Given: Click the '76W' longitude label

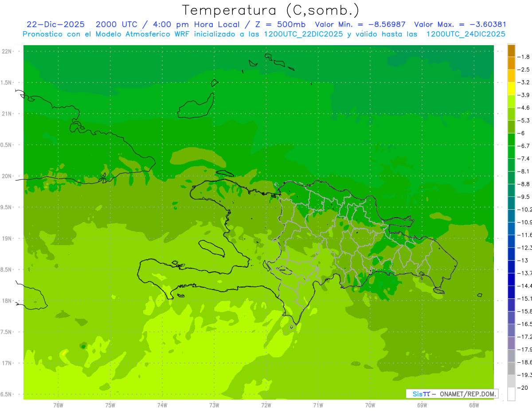Looking at the screenshot, I should pyautogui.click(x=58, y=405).
